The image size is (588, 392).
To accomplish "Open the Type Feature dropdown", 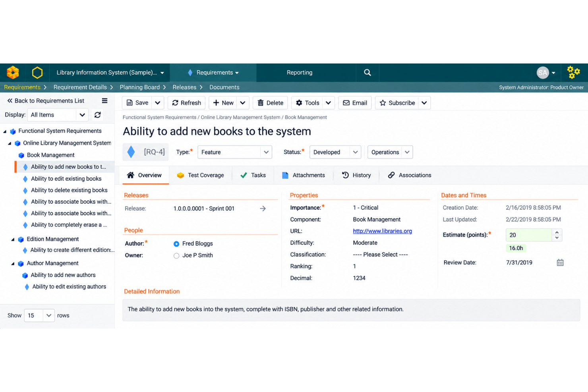I will tap(234, 152).
